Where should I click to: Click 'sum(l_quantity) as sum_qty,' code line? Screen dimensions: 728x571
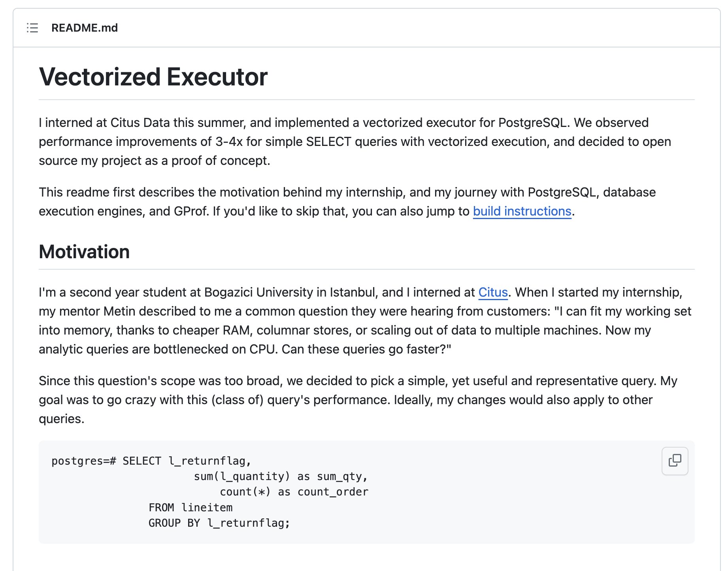tap(281, 476)
